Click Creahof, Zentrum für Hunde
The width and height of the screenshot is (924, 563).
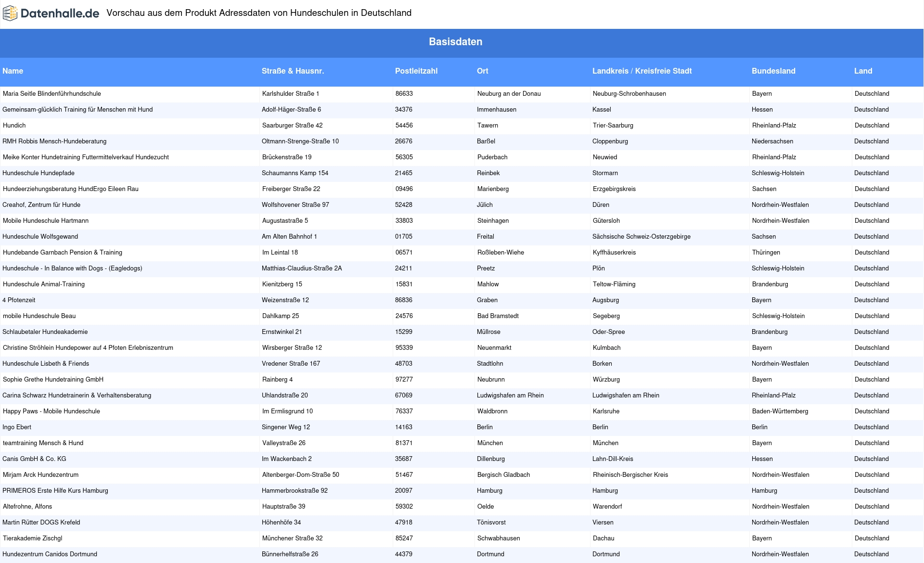41,205
